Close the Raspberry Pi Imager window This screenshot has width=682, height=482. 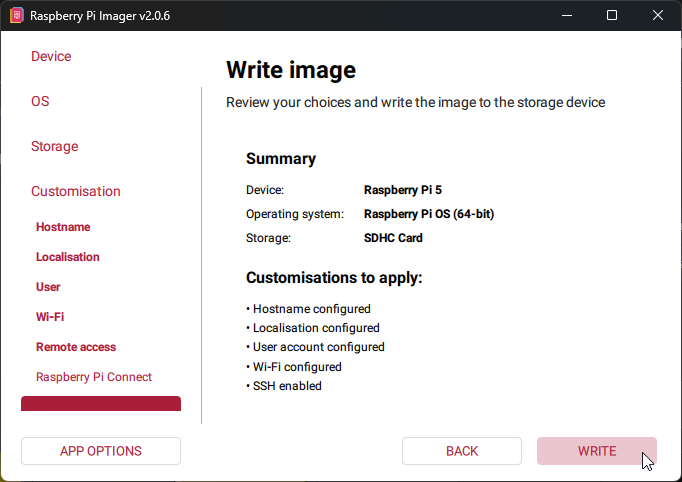pyautogui.click(x=657, y=16)
